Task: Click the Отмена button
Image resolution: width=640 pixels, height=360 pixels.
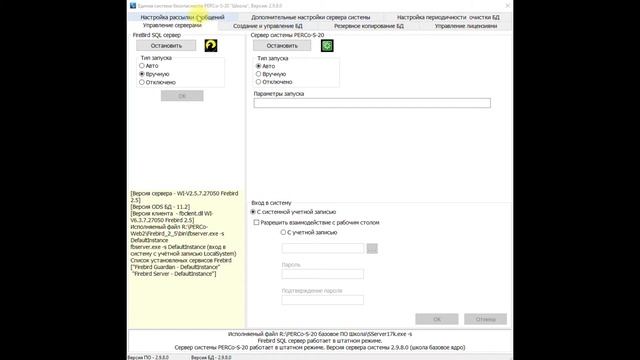Action: pyautogui.click(x=485, y=319)
